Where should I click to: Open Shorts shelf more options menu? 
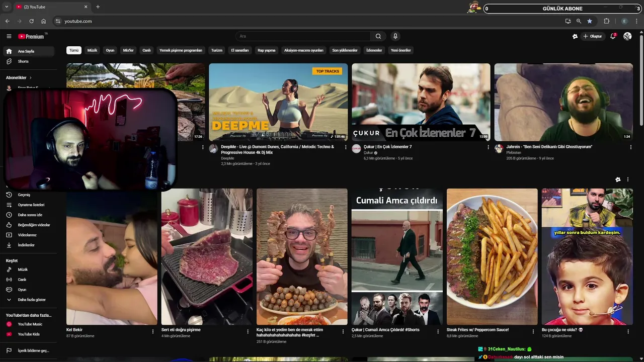point(628,179)
